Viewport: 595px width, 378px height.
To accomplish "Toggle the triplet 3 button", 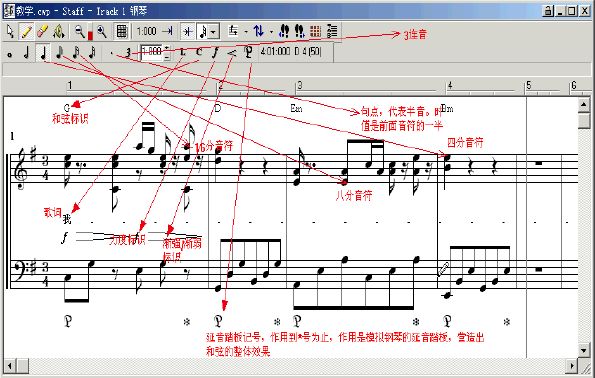I will click(x=128, y=53).
